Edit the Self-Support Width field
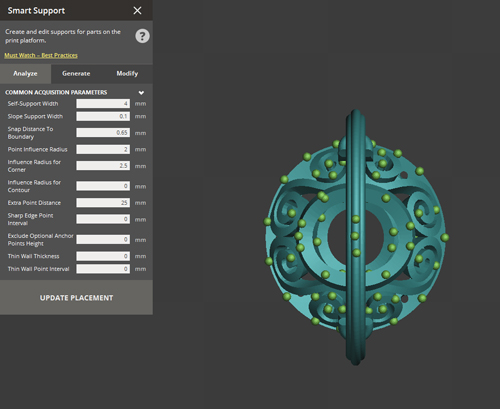The height and width of the screenshot is (409, 500). (103, 104)
